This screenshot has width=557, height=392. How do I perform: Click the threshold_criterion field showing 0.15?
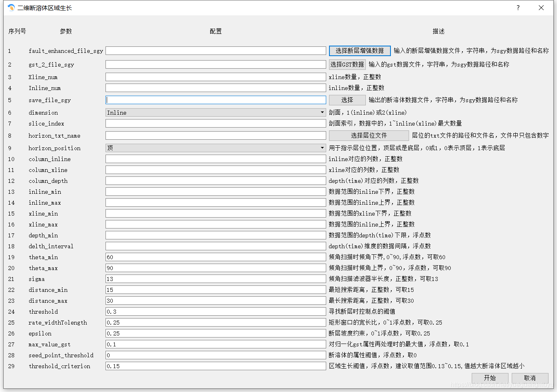216,366
